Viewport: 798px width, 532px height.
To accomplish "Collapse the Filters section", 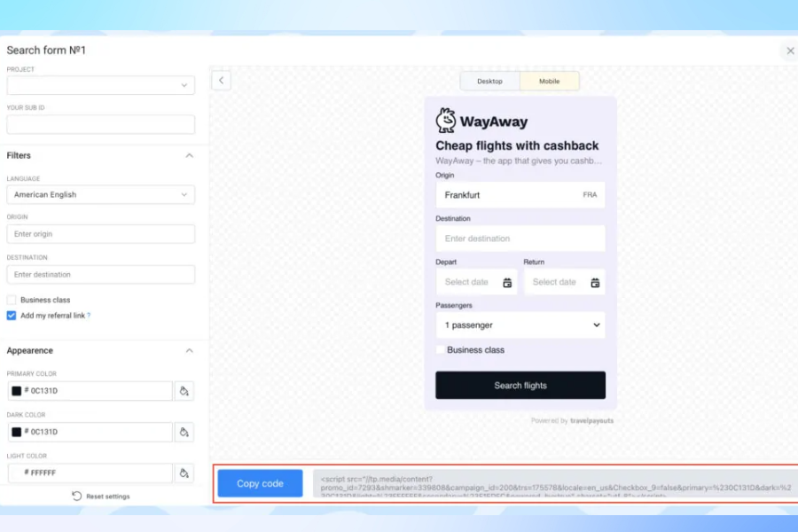I will point(189,156).
